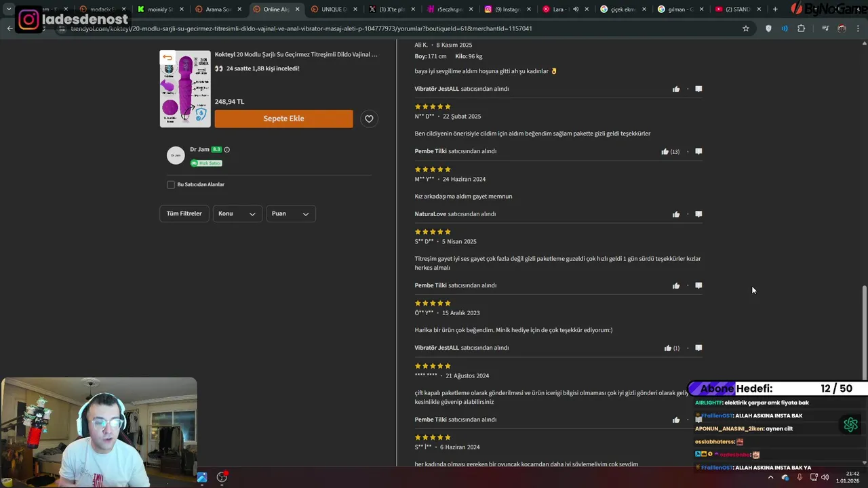The height and width of the screenshot is (488, 868).
Task: Like the 'Kız arkadaşıma aldım' review
Action: tap(676, 214)
